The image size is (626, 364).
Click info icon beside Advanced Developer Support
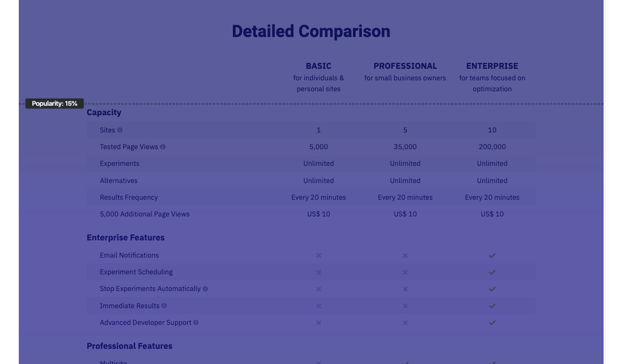(x=196, y=323)
